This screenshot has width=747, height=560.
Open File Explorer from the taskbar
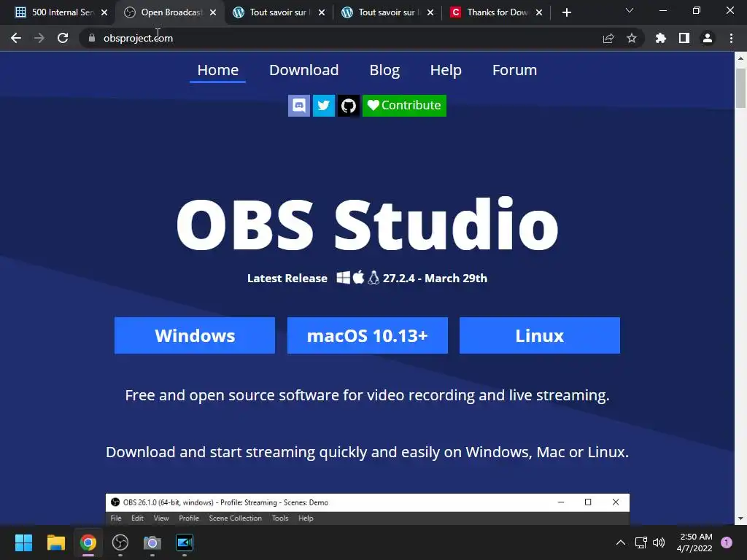point(55,542)
